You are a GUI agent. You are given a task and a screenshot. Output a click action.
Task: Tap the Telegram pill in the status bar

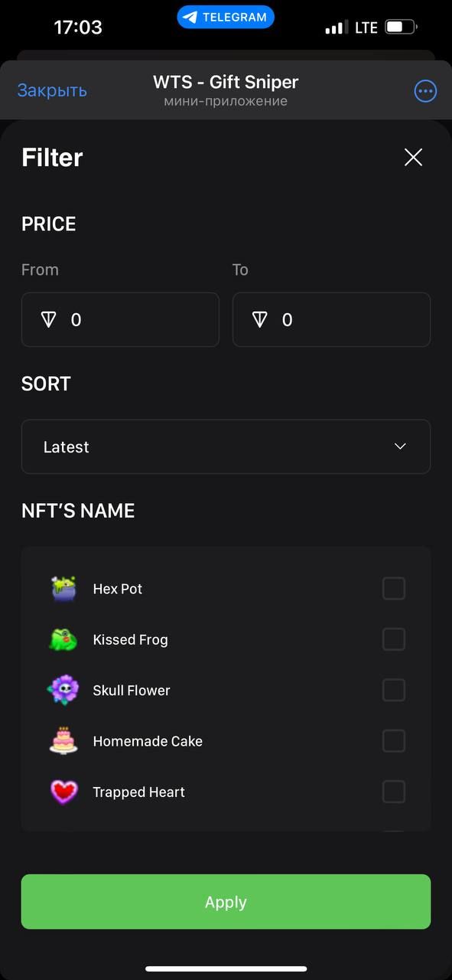tap(226, 17)
